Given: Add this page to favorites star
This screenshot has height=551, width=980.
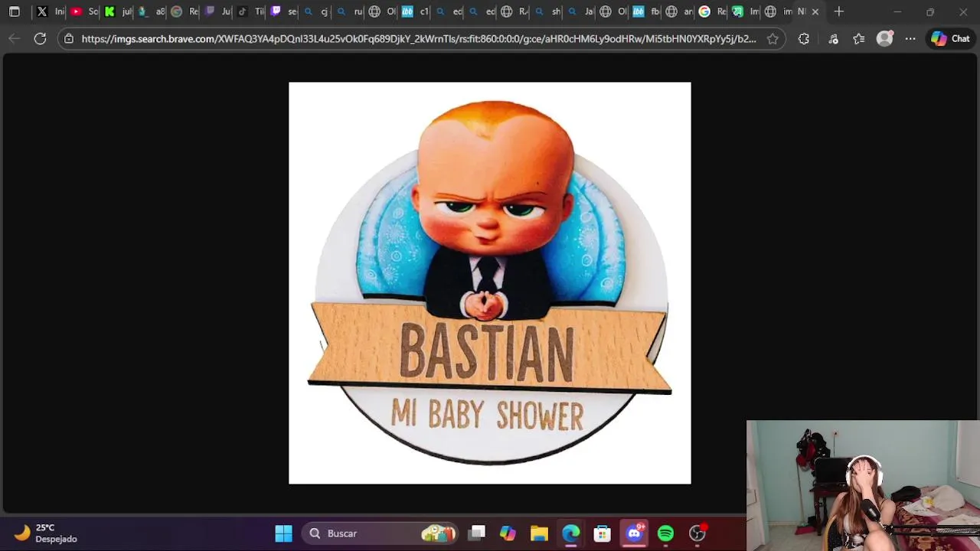Looking at the screenshot, I should (773, 38).
